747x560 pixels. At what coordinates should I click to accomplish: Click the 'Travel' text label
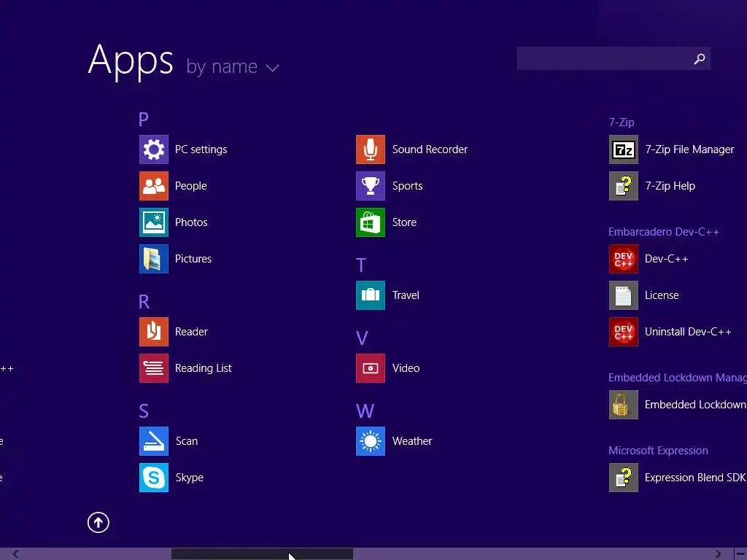(406, 295)
